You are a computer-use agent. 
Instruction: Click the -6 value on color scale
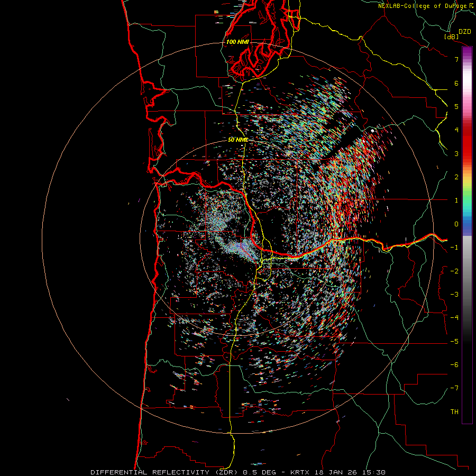point(454,365)
